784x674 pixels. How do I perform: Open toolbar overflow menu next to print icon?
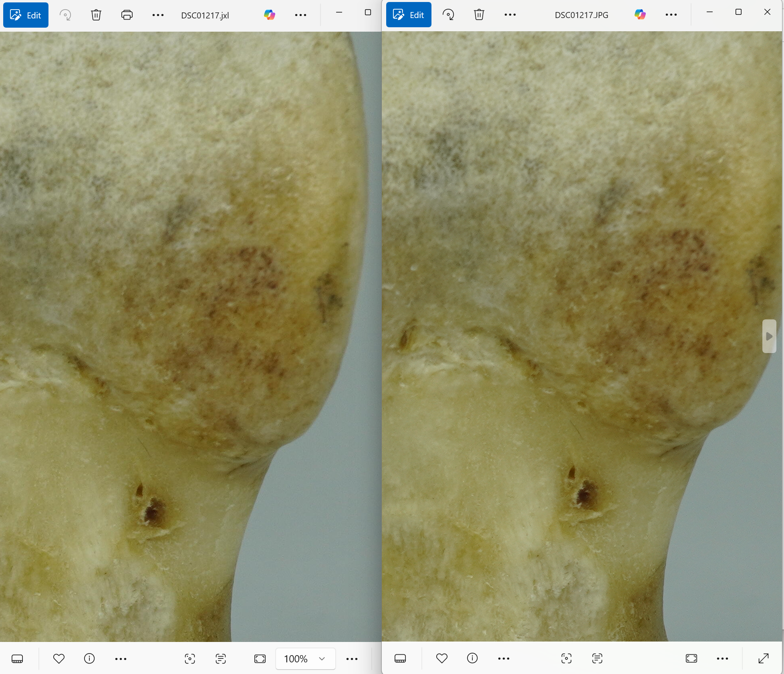[158, 15]
